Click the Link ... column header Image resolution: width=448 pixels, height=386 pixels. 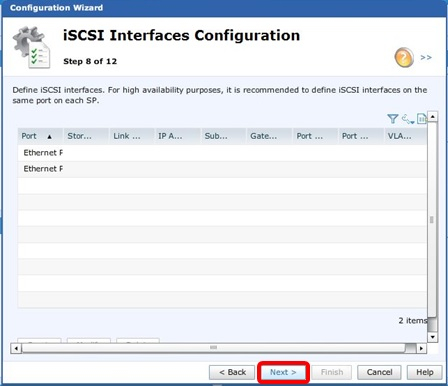tap(132, 136)
